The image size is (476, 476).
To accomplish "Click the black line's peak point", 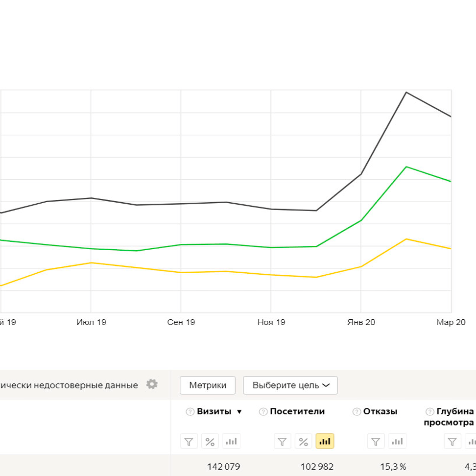I will click(x=406, y=92).
